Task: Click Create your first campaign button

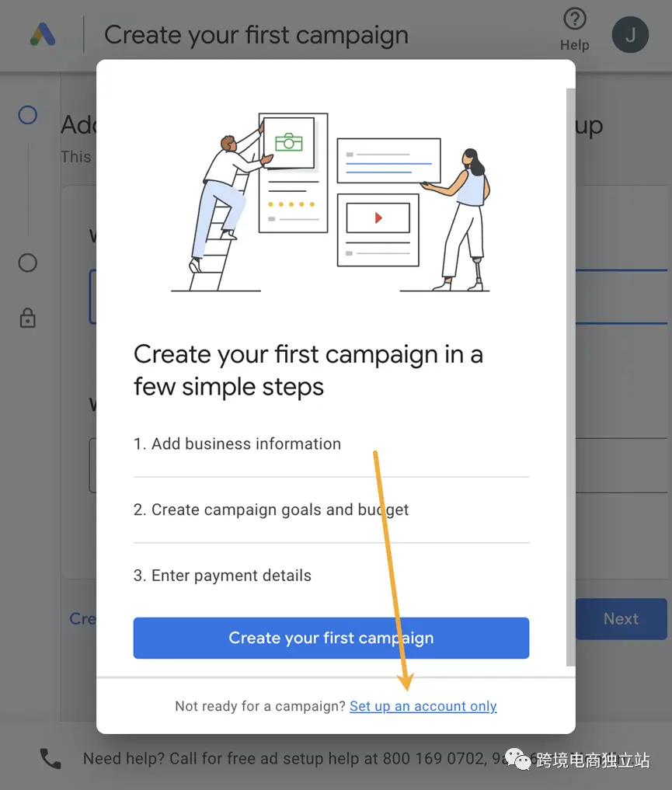Action: click(331, 638)
